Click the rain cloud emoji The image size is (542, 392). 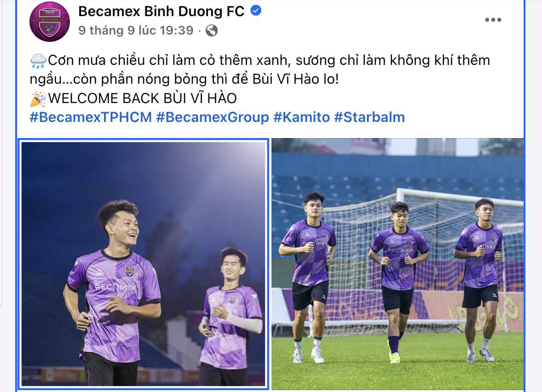38,61
